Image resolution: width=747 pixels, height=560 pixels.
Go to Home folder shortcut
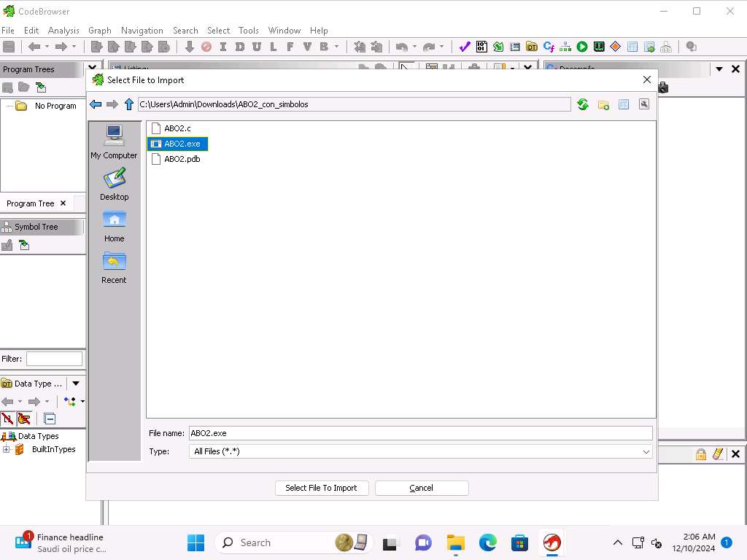tap(114, 225)
